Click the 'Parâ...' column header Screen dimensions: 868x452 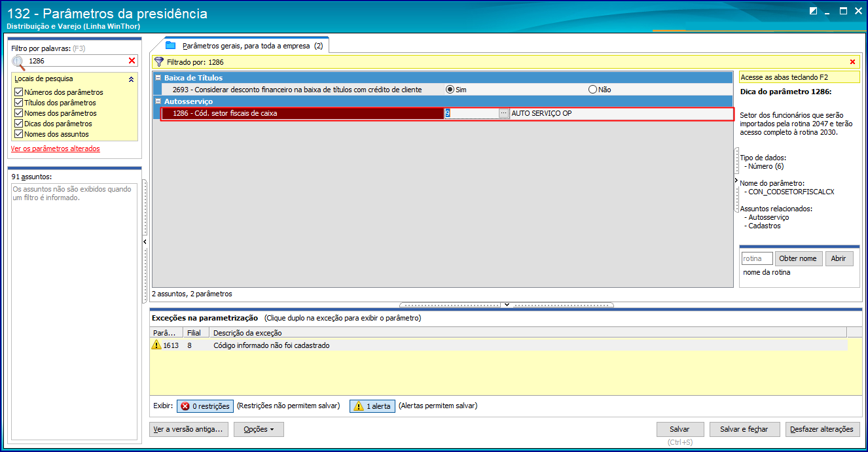pyautogui.click(x=166, y=333)
